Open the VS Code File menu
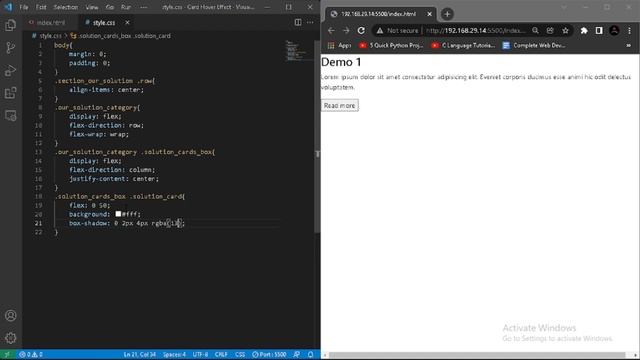This screenshot has height=360, width=640. coord(24,7)
